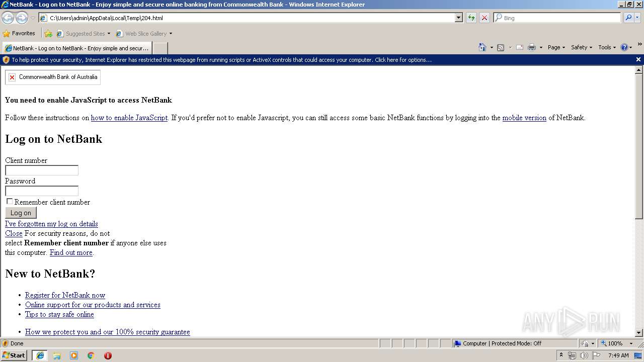Open the Windows Start menu
The height and width of the screenshot is (362, 644).
point(14,355)
